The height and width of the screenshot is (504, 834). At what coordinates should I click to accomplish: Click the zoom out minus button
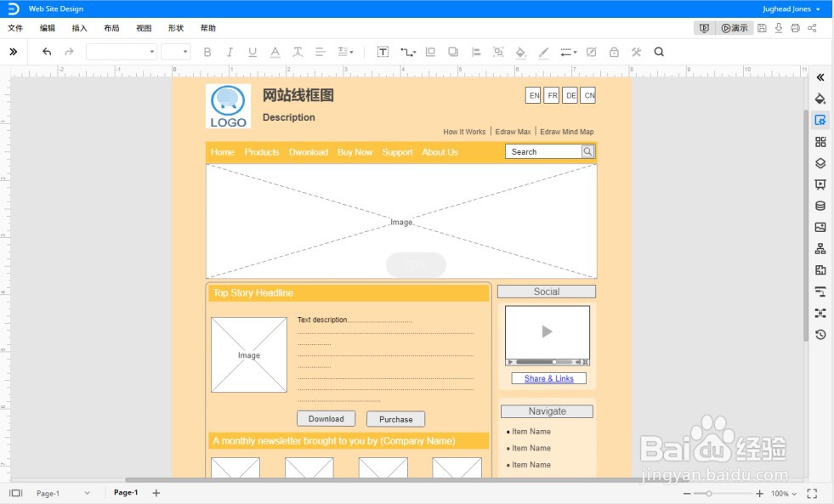point(687,493)
